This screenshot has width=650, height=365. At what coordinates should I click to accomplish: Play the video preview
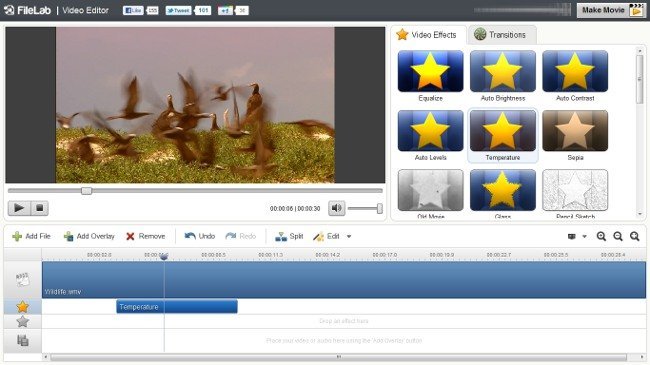(x=19, y=208)
